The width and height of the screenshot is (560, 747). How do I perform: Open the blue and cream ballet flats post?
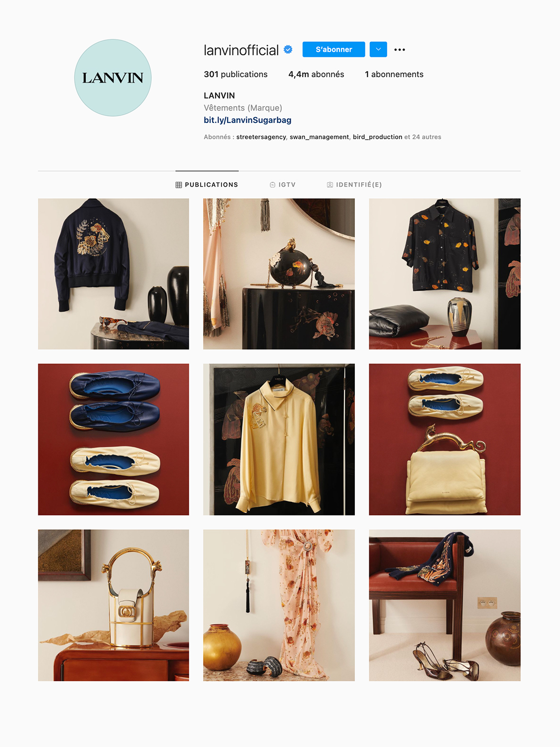pyautogui.click(x=113, y=439)
